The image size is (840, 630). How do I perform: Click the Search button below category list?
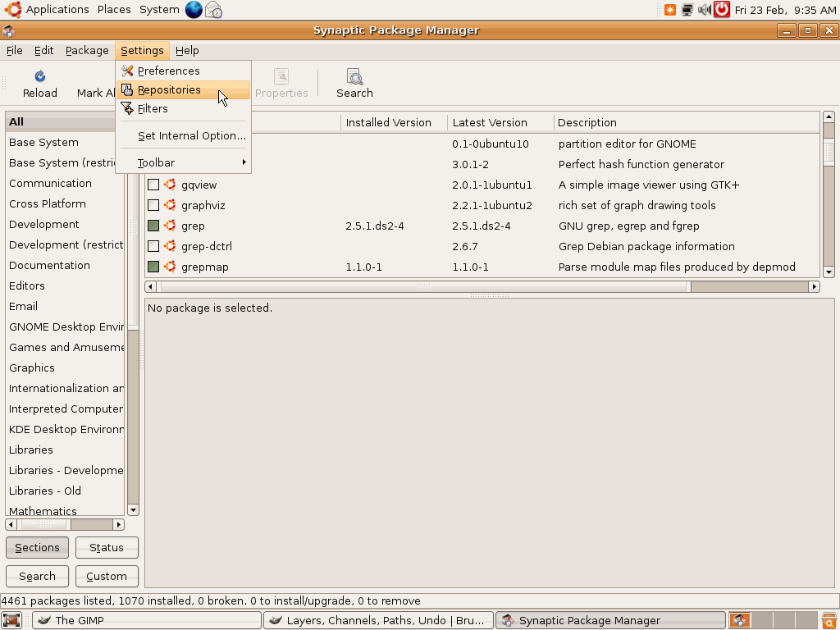(x=37, y=576)
